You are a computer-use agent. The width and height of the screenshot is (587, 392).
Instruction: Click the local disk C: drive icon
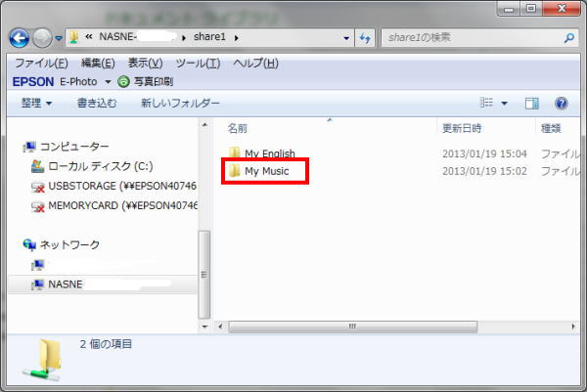(37, 166)
